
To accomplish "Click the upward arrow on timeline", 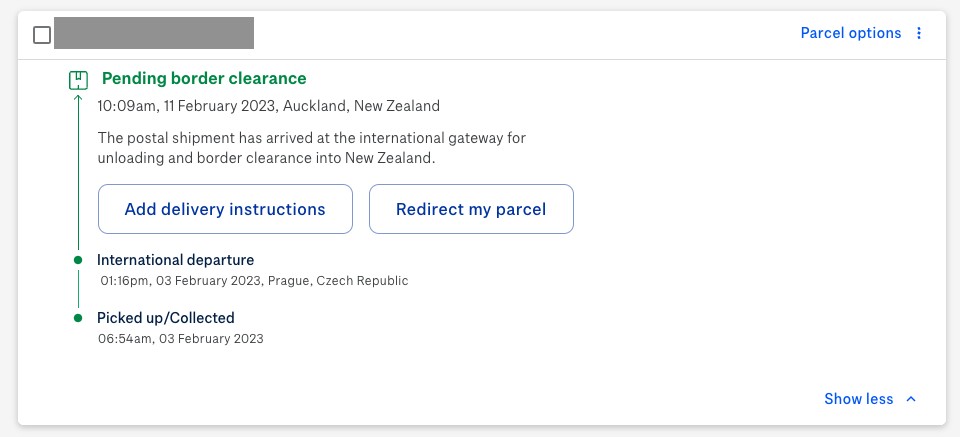I will click(x=78, y=99).
